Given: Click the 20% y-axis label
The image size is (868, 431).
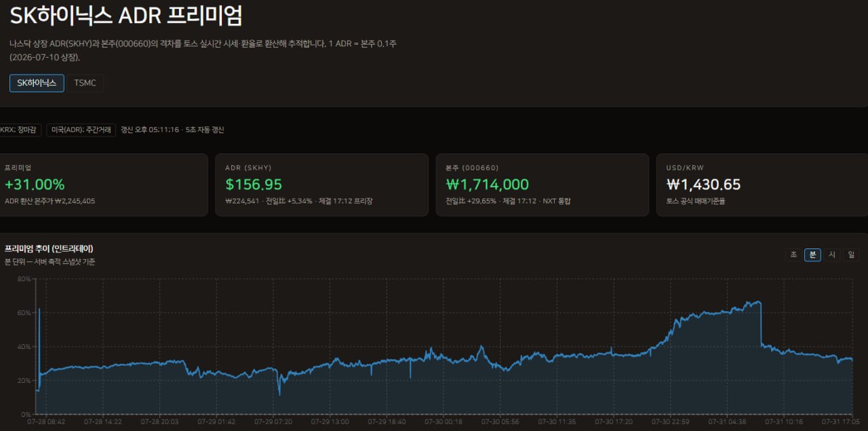Looking at the screenshot, I should pos(24,380).
